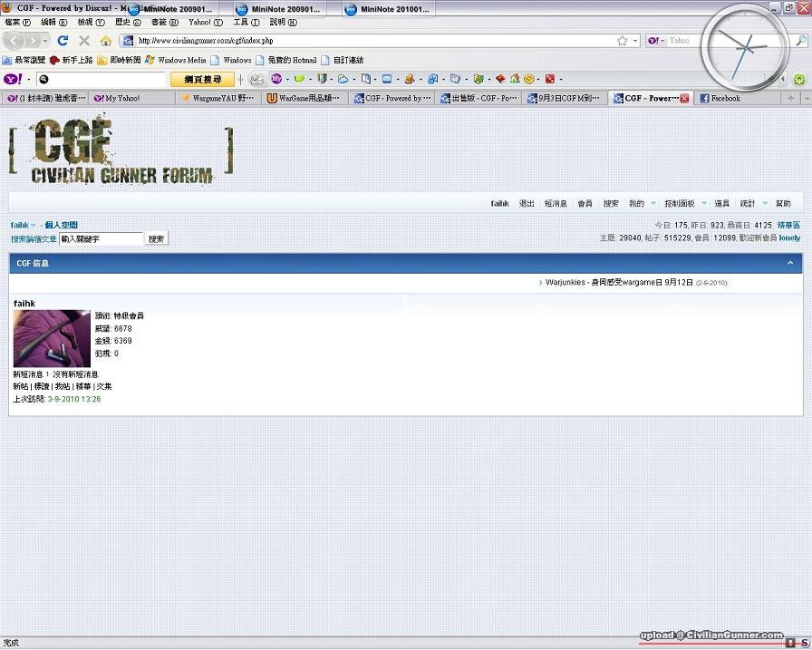
Task: Go to the browser home page icon
Action: click(x=106, y=41)
